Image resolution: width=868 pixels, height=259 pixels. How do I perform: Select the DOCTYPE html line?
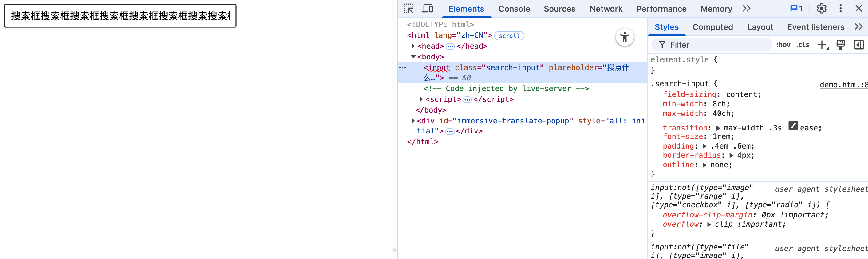pos(440,24)
